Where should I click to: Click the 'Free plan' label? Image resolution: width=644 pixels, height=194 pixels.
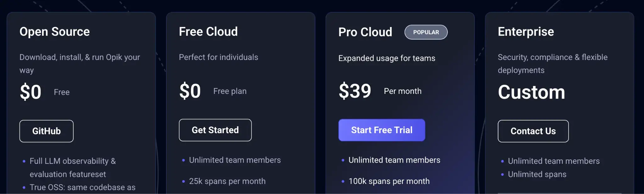230,91
